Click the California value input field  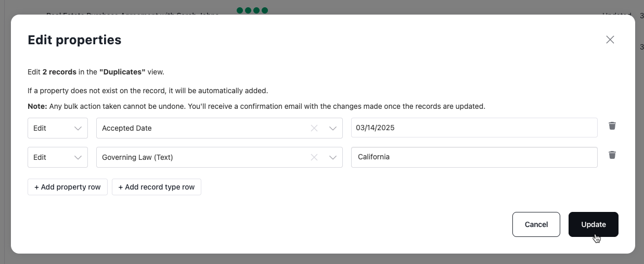click(474, 157)
